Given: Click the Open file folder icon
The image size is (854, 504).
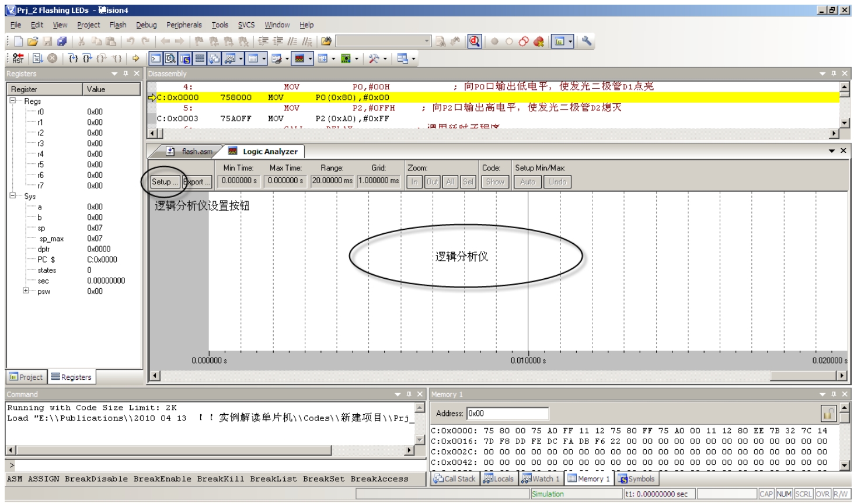Looking at the screenshot, I should click(x=33, y=41).
